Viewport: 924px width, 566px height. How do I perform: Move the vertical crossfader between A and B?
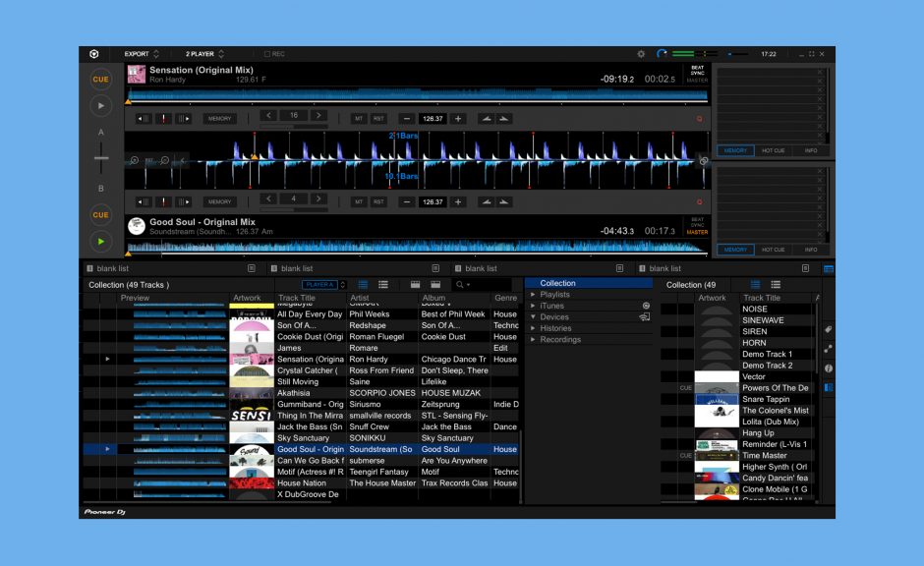click(101, 158)
